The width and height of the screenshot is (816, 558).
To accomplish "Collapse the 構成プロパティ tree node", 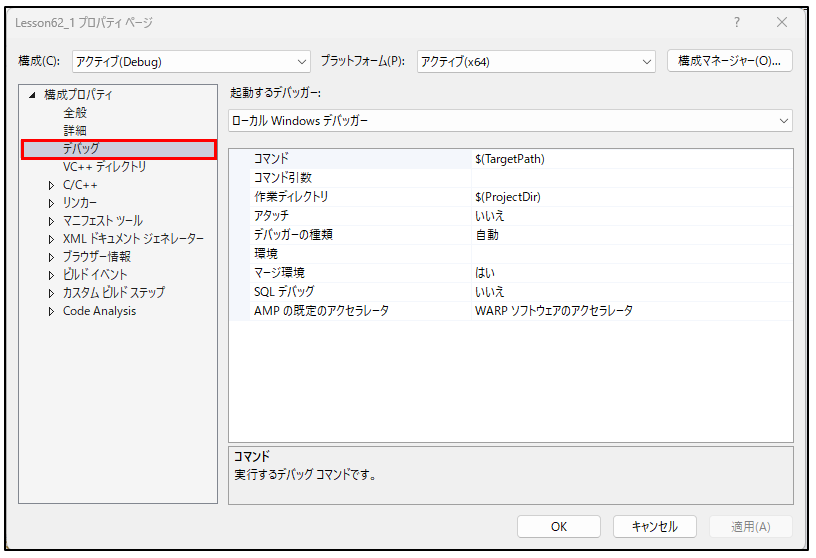I will (x=33, y=95).
